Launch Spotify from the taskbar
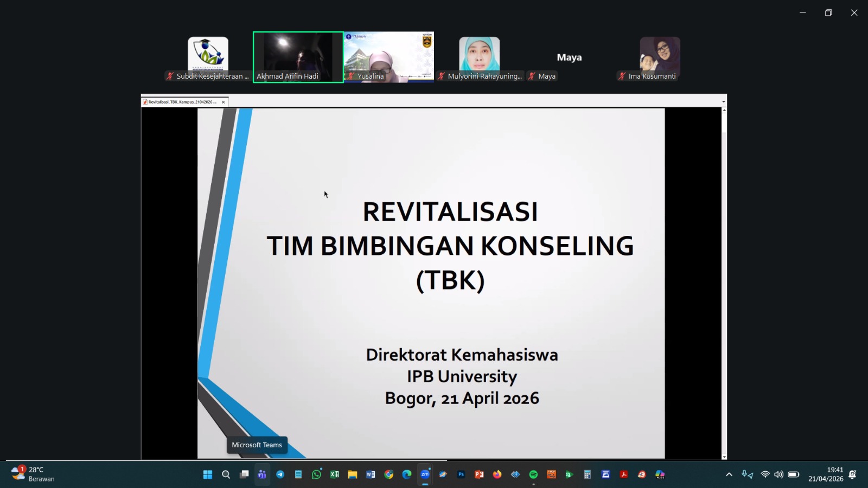Viewport: 868px width, 488px height. (533, 474)
